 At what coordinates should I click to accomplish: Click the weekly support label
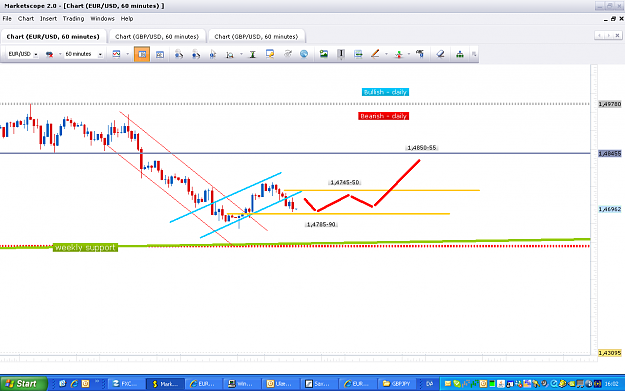[85, 248]
